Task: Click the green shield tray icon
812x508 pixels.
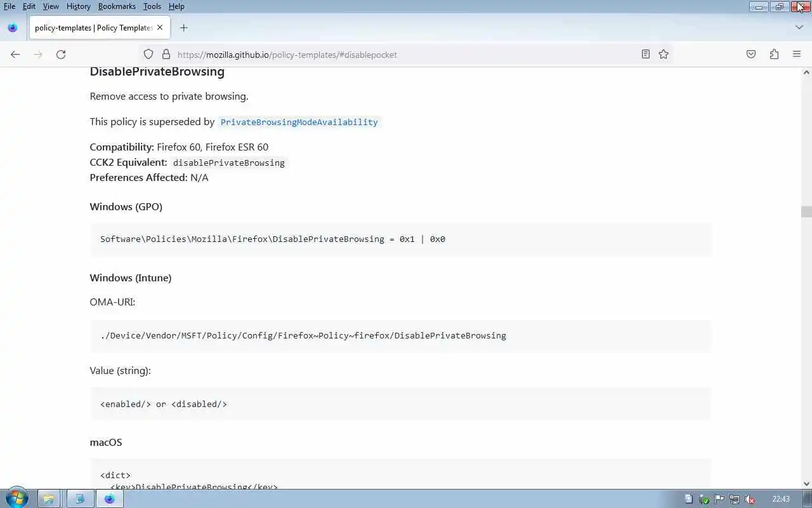Action: [704, 499]
